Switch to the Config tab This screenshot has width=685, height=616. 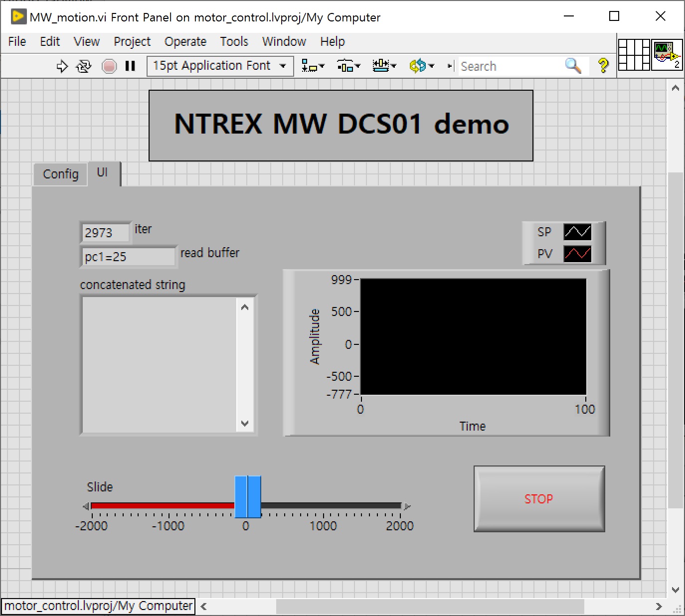tap(61, 174)
